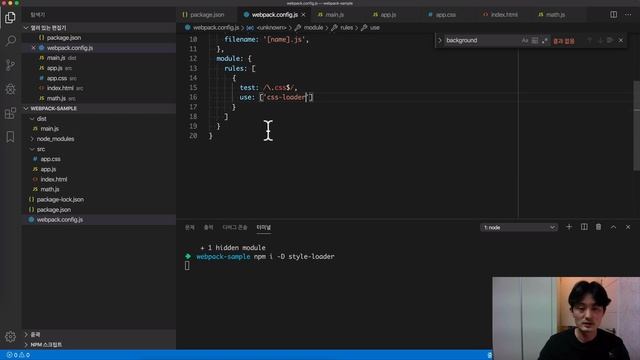This screenshot has width=640, height=360.
Task: Collapse the src folder
Action: coord(32,149)
